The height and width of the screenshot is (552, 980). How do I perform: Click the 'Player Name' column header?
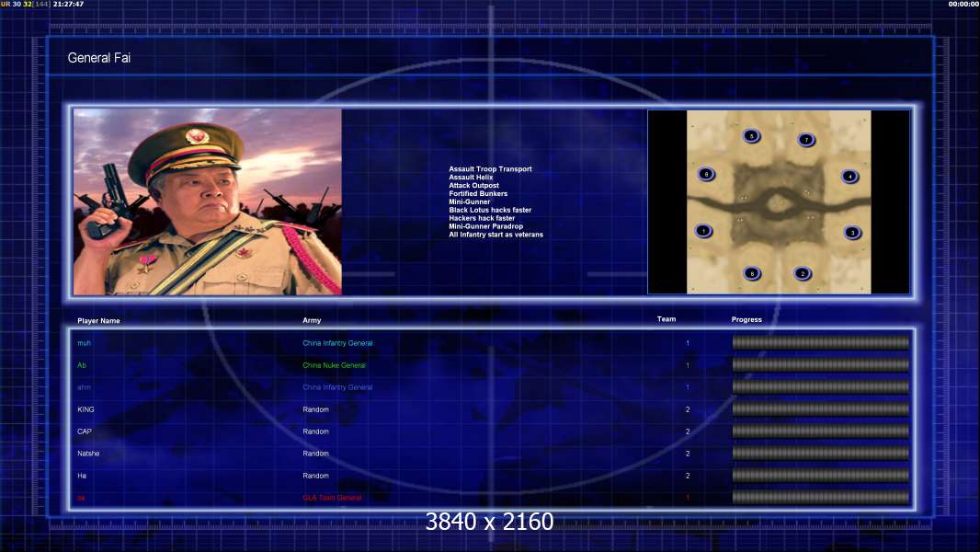click(98, 321)
